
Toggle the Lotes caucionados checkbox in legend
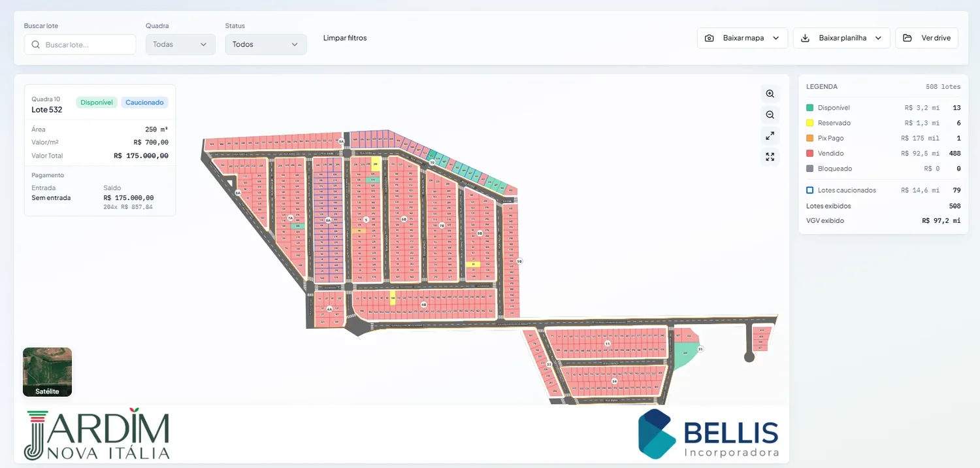tap(810, 190)
